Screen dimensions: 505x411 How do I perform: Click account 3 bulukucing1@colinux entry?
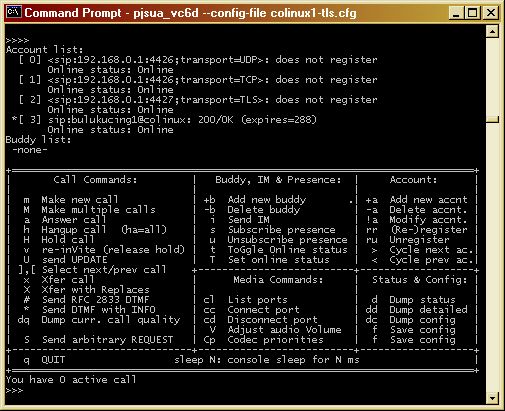coord(164,120)
